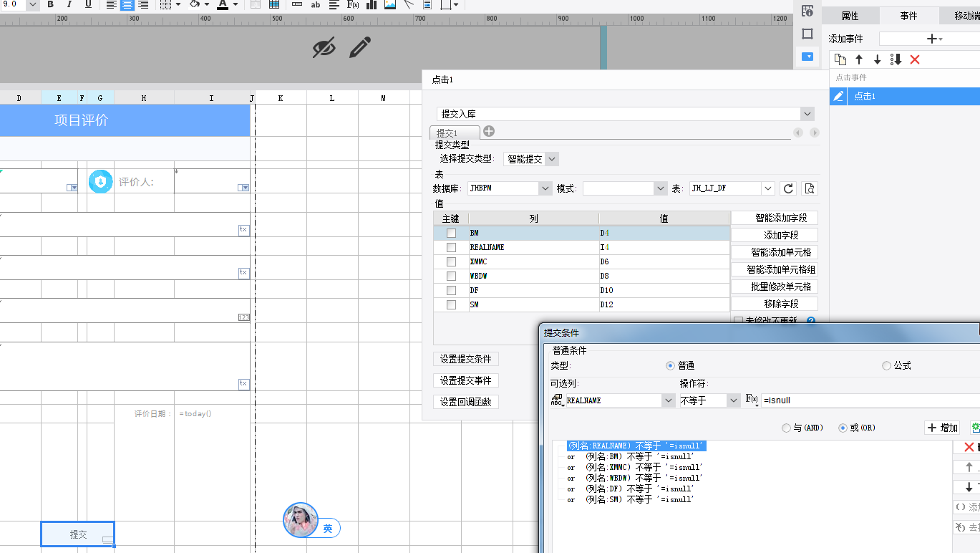
Task: Delete event with red X icon
Action: click(914, 59)
